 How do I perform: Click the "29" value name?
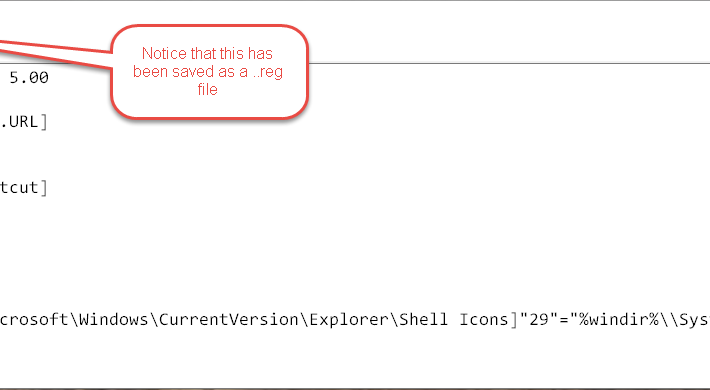[x=538, y=319]
